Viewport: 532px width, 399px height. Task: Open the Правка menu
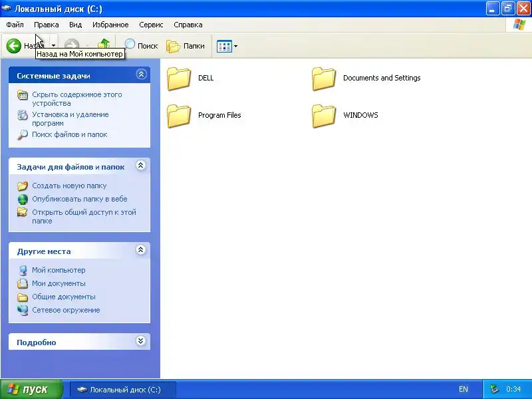point(46,25)
